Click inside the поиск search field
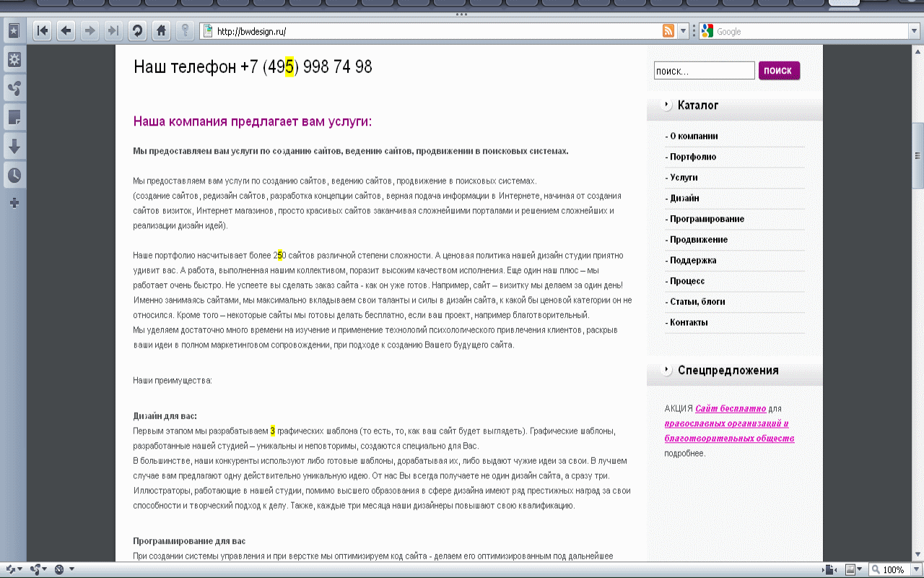This screenshot has width=924, height=578. (x=704, y=69)
